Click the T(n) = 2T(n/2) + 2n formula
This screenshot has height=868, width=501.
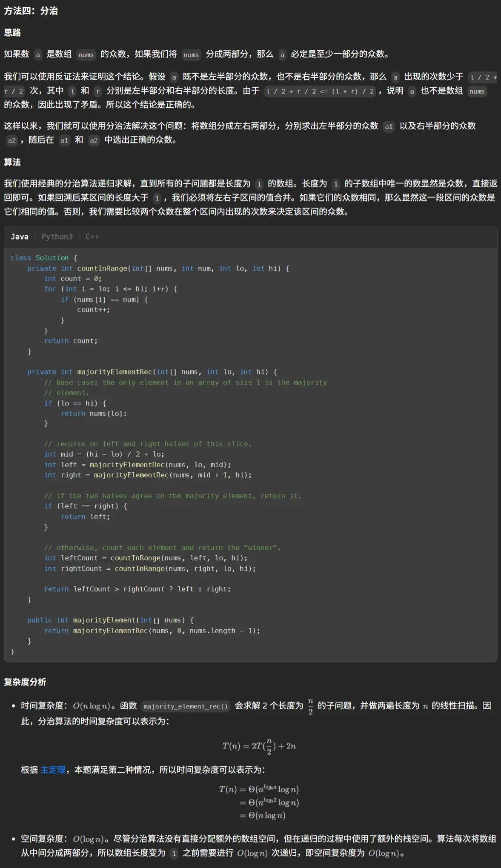click(x=259, y=746)
